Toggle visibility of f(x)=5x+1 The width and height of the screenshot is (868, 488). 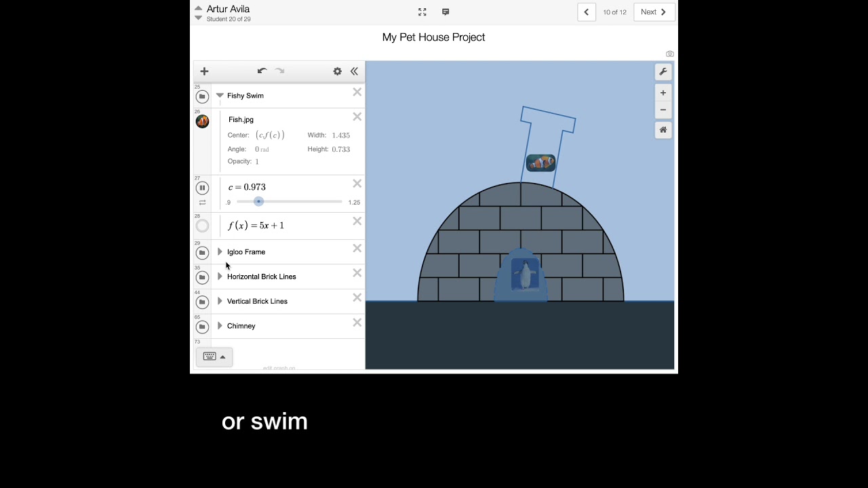click(202, 226)
